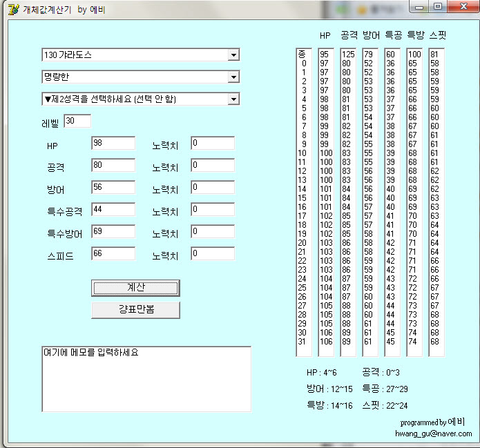Click the result text 특방 : 14~16
The width and height of the screenshot is (480, 448).
click(329, 405)
